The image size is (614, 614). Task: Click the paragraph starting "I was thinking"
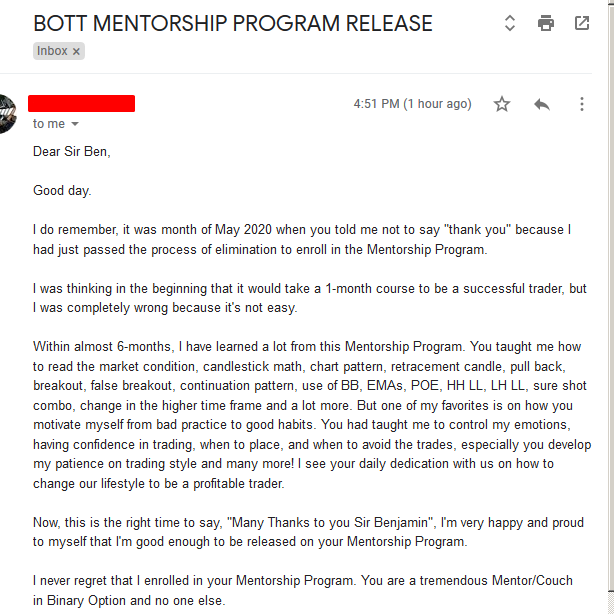309,297
